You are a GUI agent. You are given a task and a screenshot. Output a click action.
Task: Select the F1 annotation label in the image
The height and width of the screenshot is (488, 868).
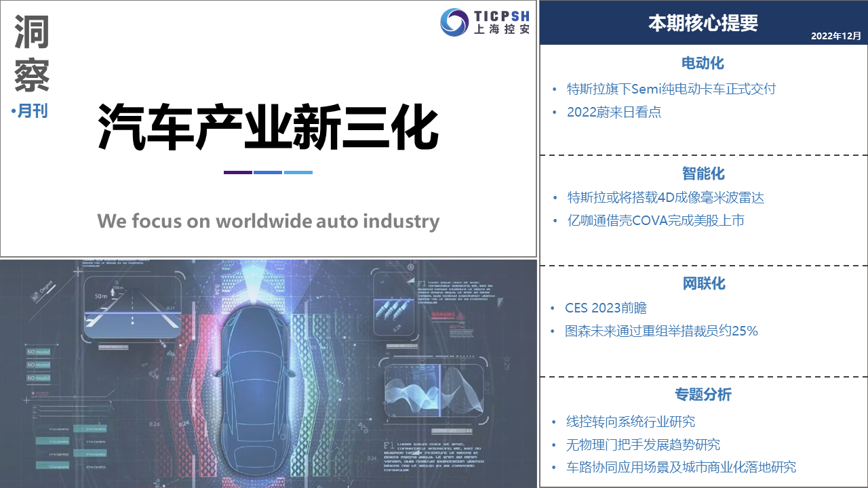[x=420, y=283]
